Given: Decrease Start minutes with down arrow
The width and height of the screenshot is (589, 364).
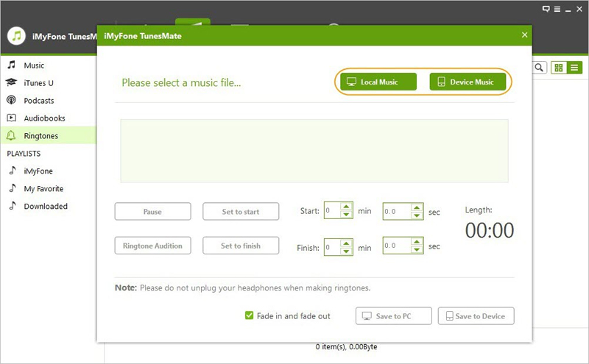Looking at the screenshot, I should click(346, 215).
